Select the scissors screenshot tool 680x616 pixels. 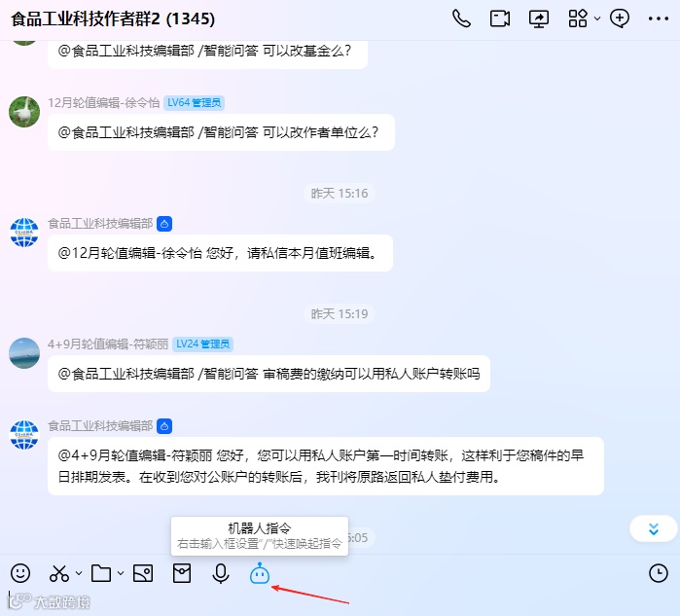coord(59,573)
